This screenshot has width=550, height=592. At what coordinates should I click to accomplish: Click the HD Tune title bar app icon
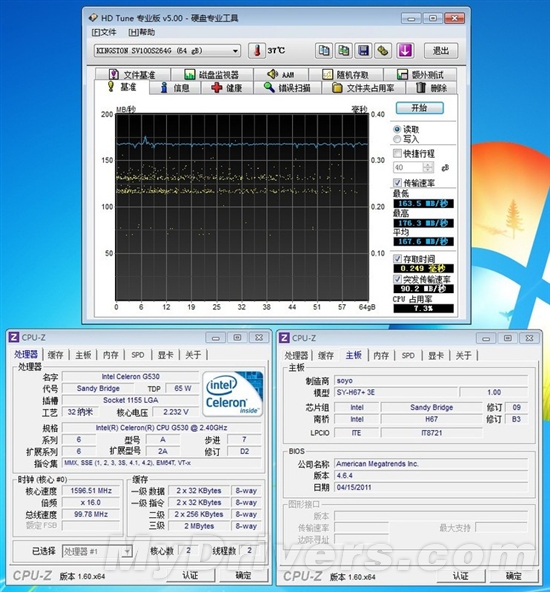coord(93,18)
